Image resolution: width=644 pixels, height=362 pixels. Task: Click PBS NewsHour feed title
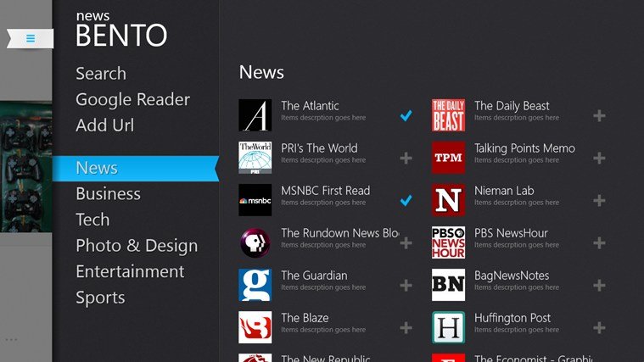pos(511,233)
